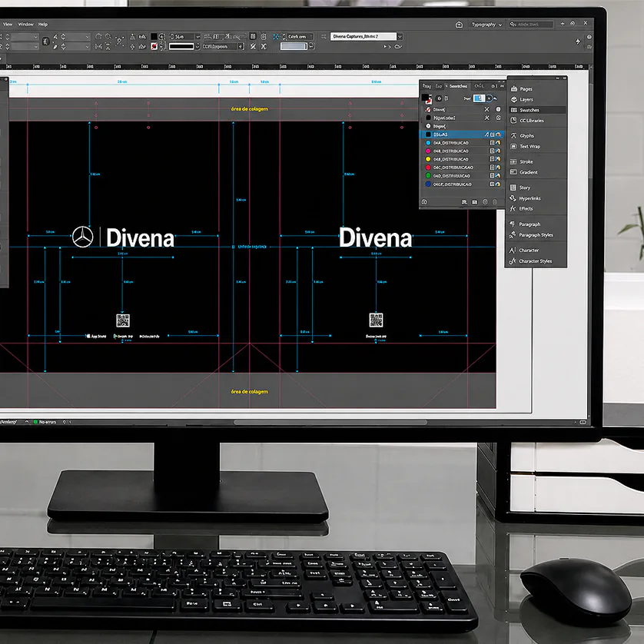
Task: Click the Divena Captures style name field
Action: coord(363,37)
